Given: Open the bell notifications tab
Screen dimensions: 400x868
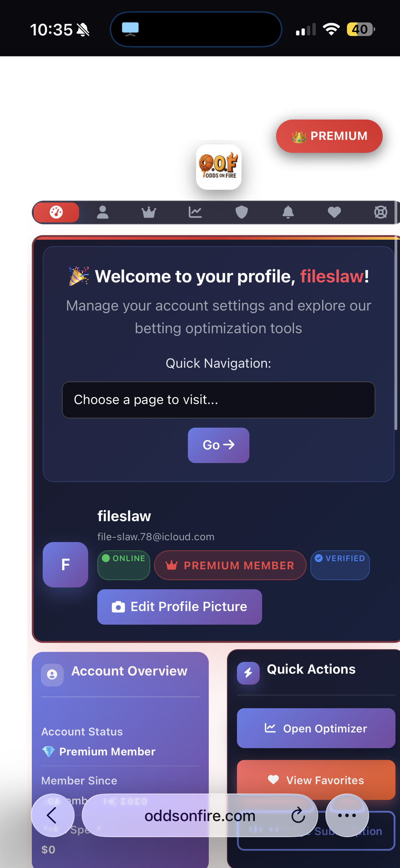Looking at the screenshot, I should click(288, 212).
